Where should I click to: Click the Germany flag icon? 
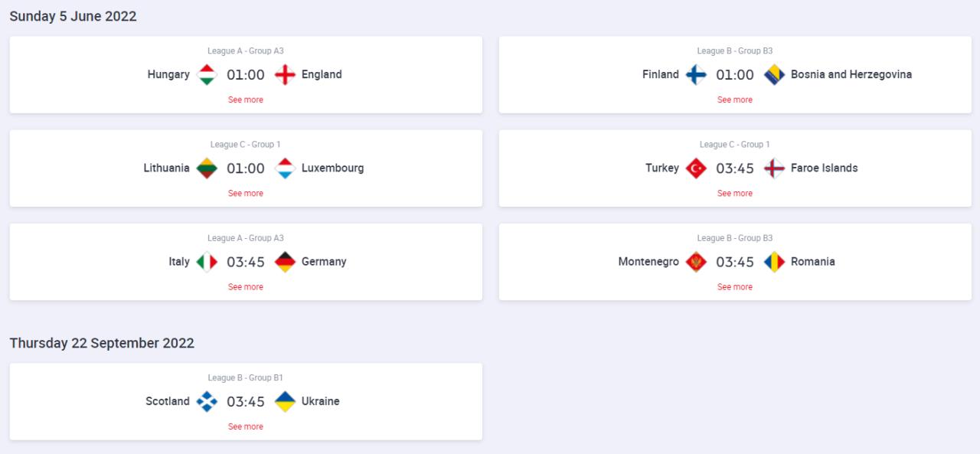click(285, 262)
